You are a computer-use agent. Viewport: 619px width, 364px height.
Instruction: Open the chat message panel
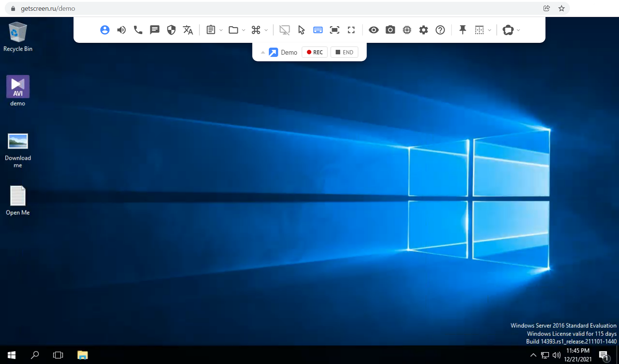[x=154, y=30]
